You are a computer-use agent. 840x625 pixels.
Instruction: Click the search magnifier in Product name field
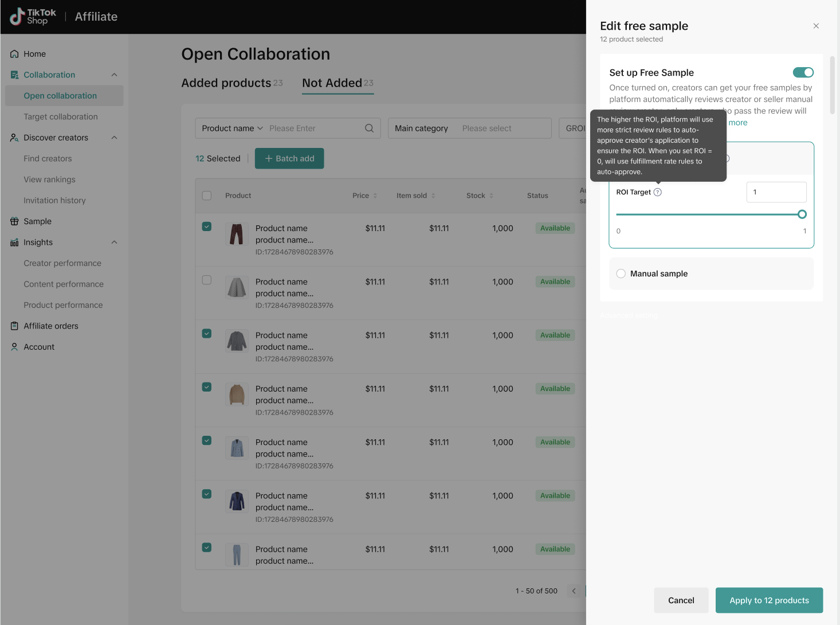click(x=370, y=128)
